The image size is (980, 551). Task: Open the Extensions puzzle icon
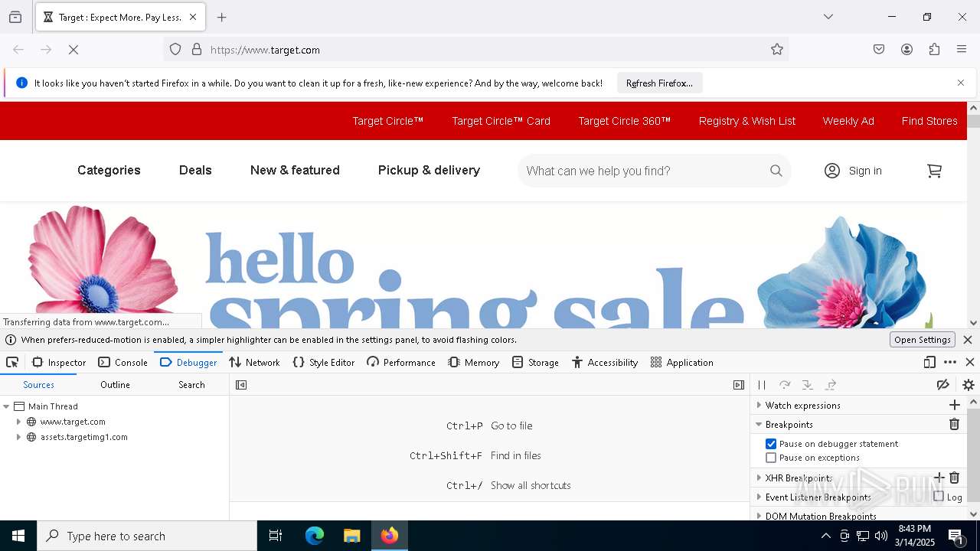point(934,50)
